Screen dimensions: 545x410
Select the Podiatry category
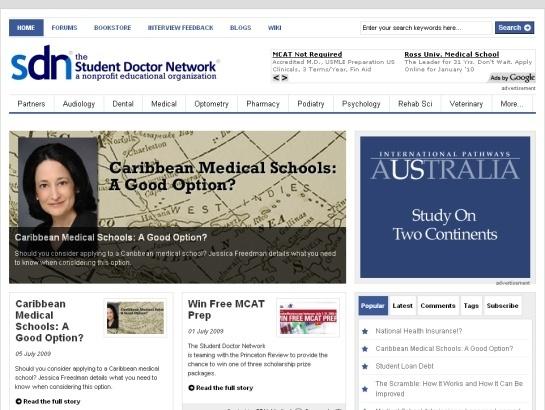(311, 104)
